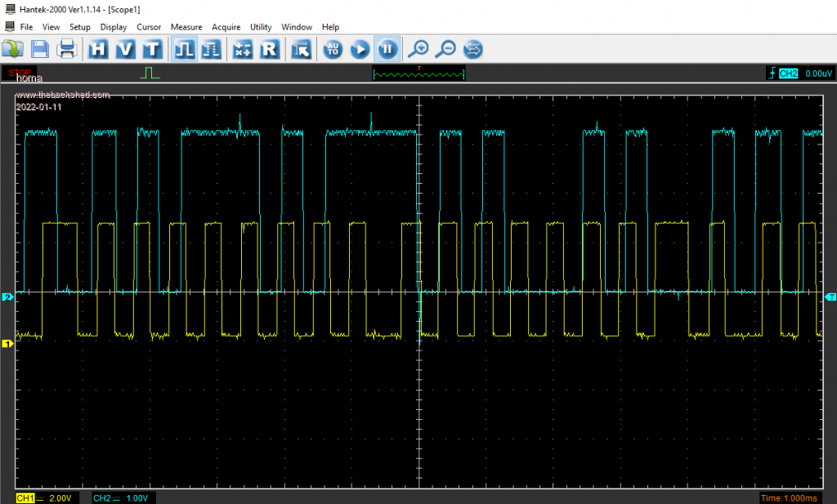
Task: Open Trigger settings via T icon
Action: click(x=151, y=49)
